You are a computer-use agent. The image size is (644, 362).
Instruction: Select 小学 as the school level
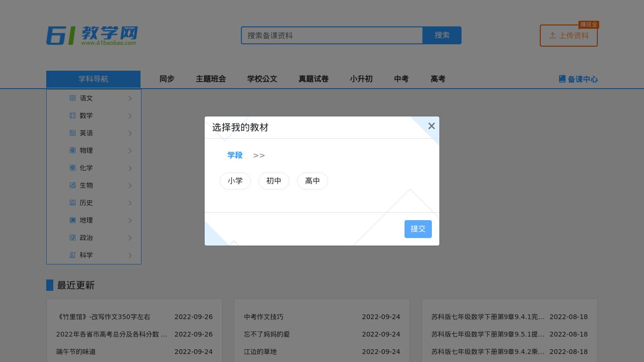[x=235, y=181]
